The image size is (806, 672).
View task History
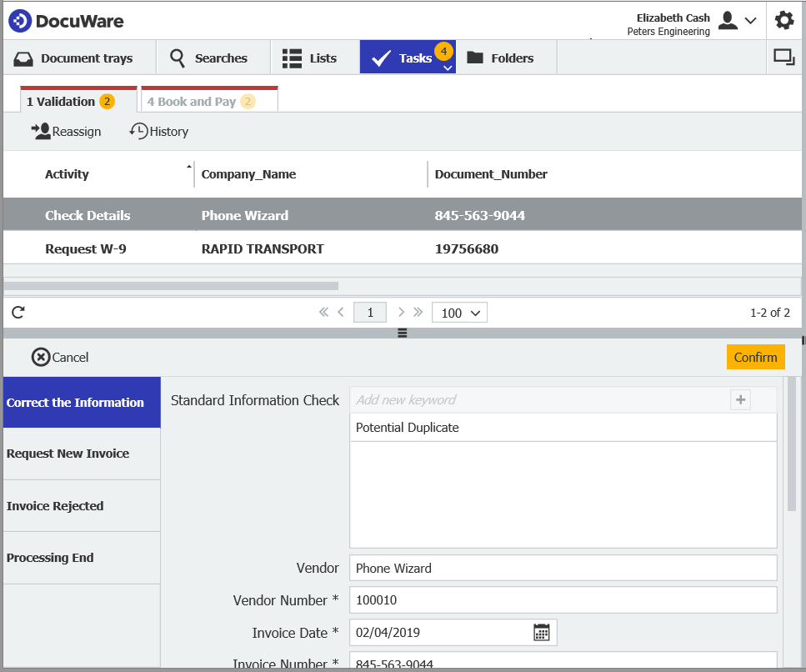[158, 131]
